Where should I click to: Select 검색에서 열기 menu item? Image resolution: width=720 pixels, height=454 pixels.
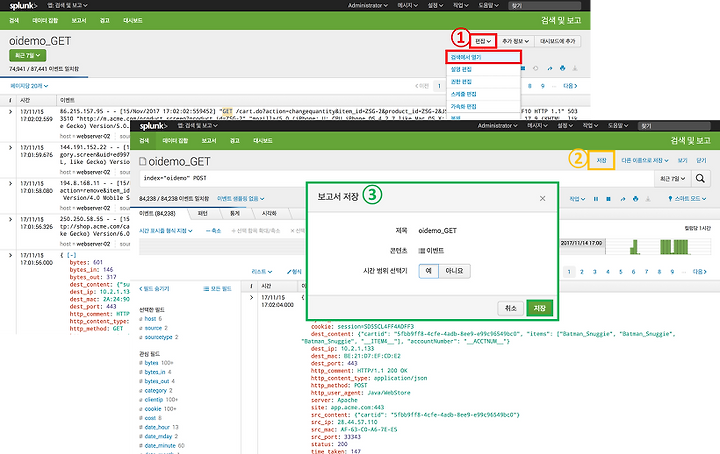click(x=484, y=57)
